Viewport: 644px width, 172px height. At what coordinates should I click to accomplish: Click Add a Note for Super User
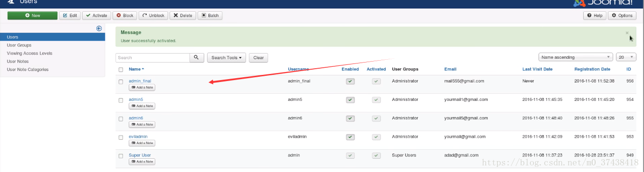coord(142,162)
